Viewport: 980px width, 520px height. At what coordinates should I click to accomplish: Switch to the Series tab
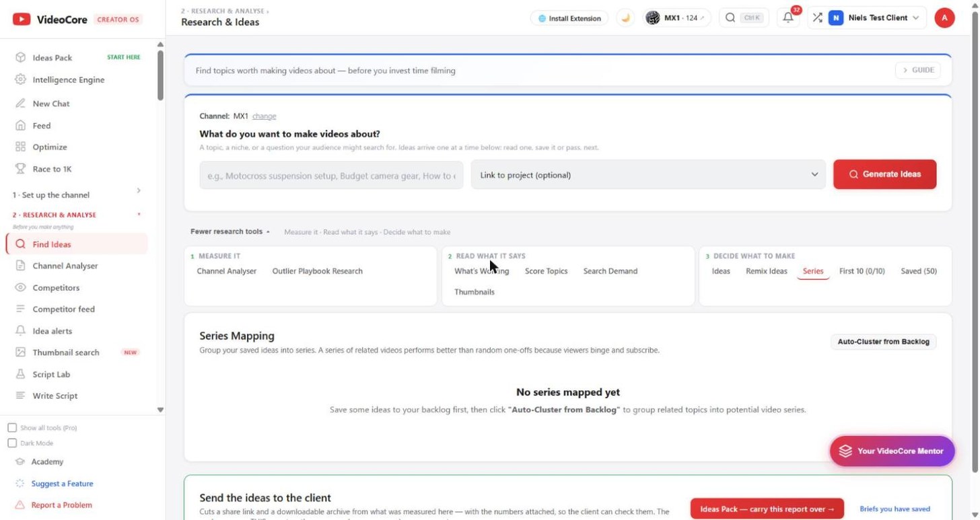click(813, 272)
